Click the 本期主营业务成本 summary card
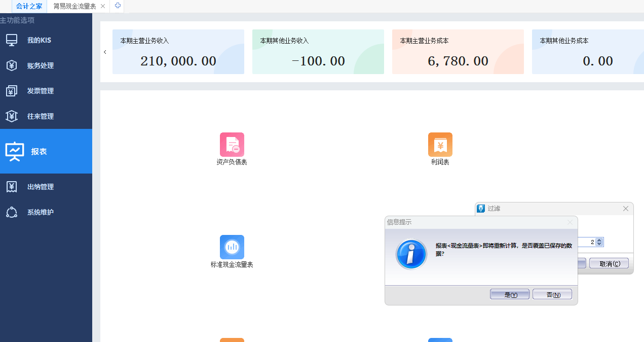The width and height of the screenshot is (644, 342). [458, 52]
